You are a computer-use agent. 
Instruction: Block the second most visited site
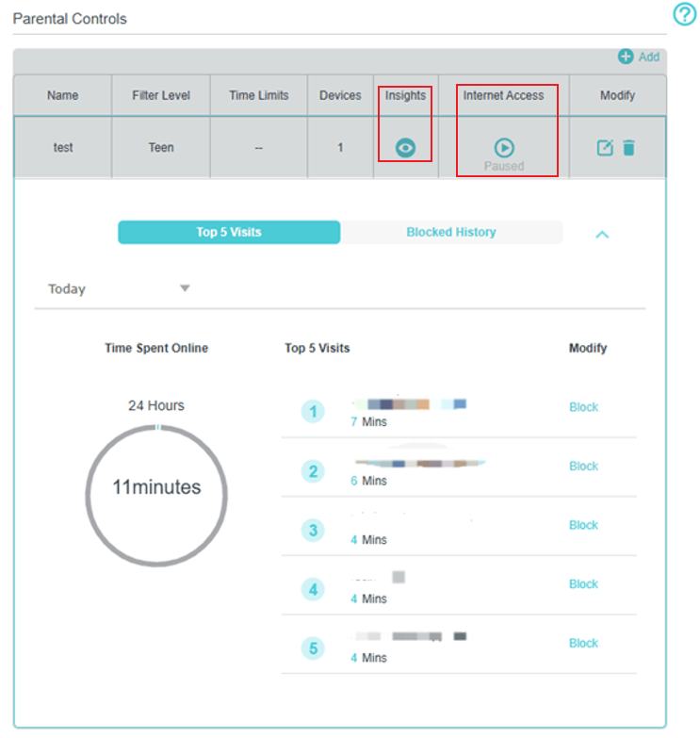click(583, 467)
